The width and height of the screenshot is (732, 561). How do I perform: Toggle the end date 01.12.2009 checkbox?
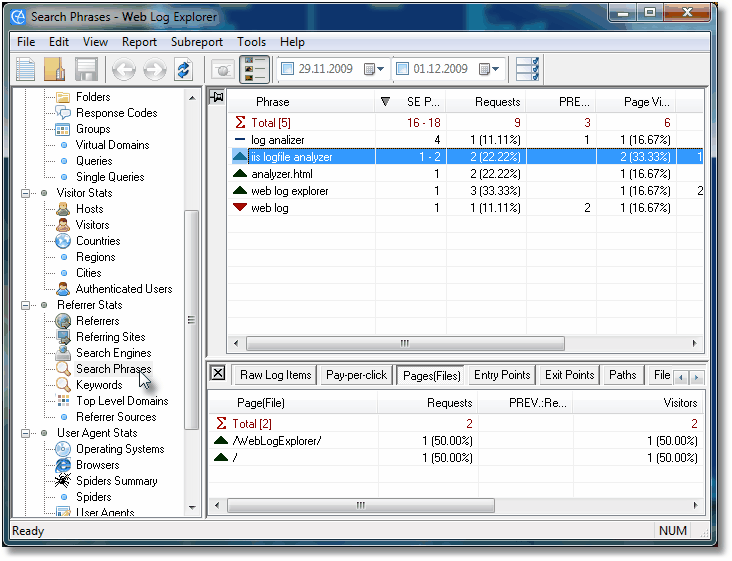point(402,69)
